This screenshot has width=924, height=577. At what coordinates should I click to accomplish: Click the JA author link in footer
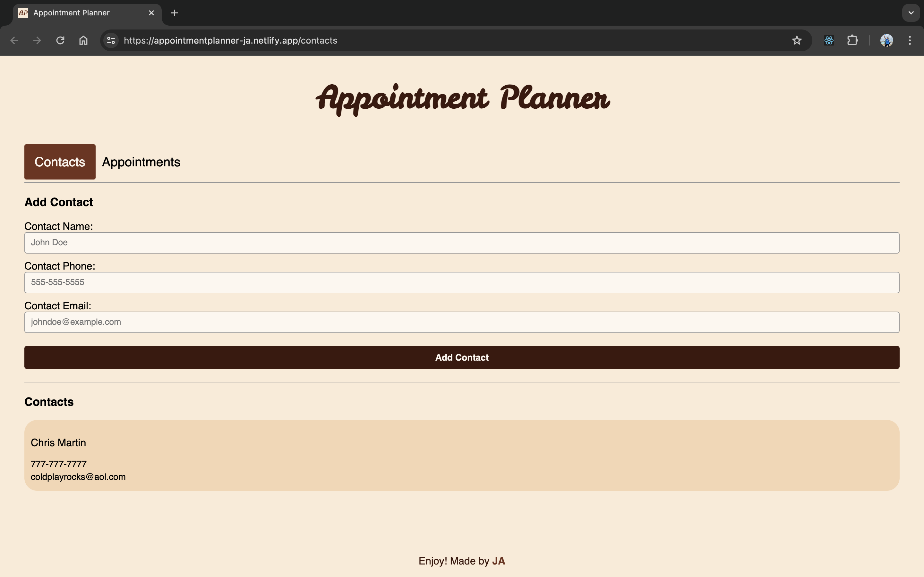(x=499, y=560)
